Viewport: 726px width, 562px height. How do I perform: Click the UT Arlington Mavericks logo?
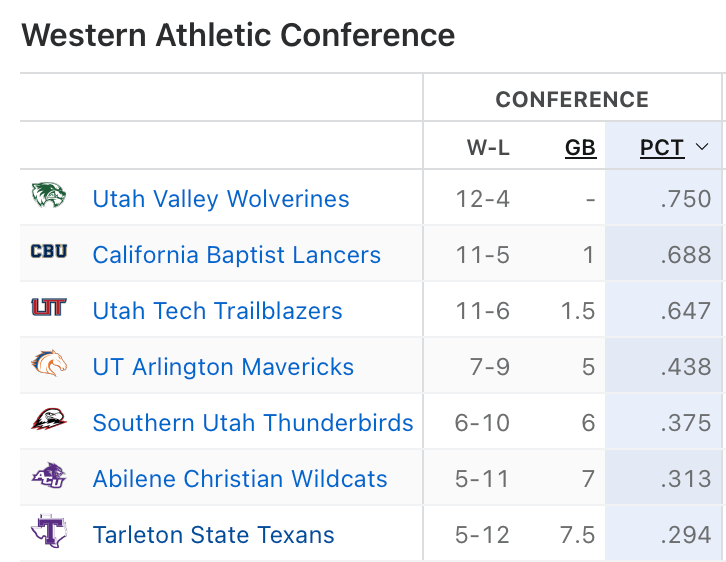pos(48,364)
